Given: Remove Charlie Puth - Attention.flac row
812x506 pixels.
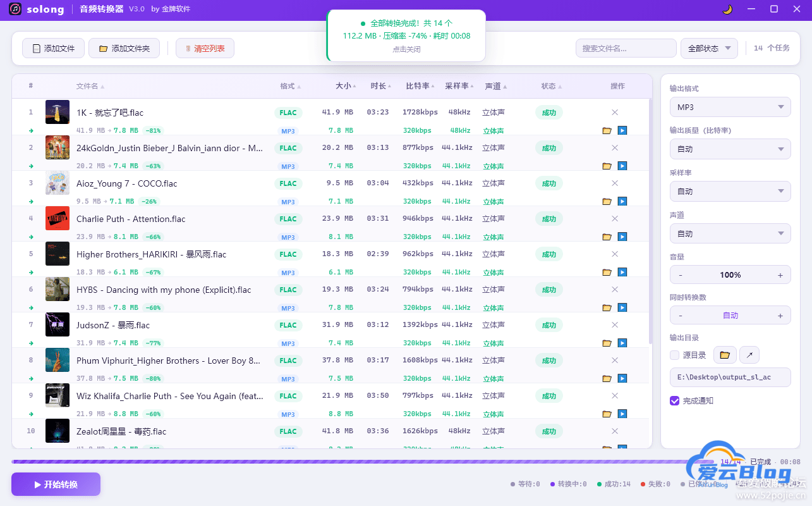Looking at the screenshot, I should 615,218.
